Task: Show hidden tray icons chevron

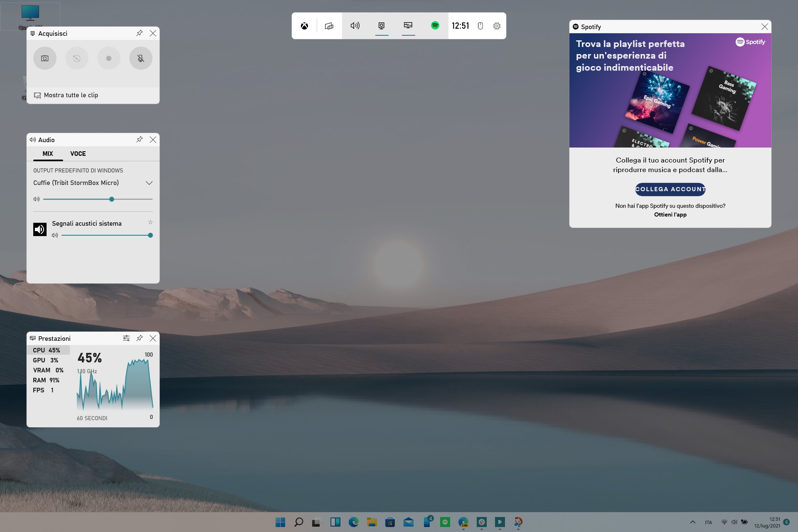Action: pyautogui.click(x=693, y=522)
